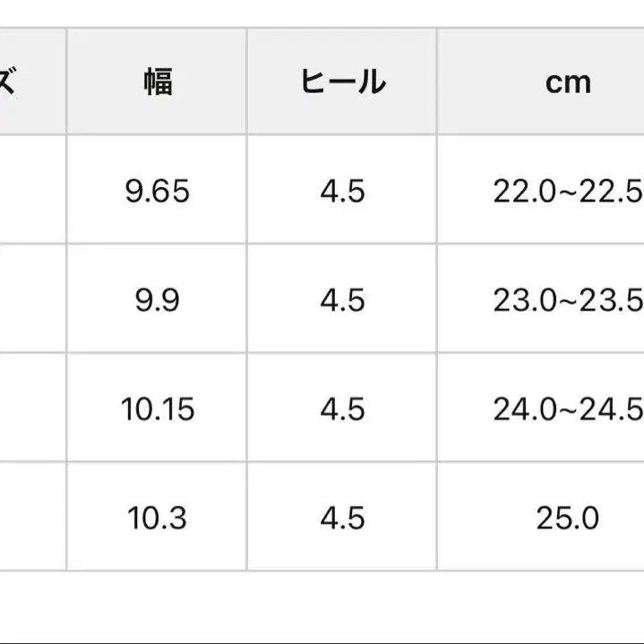Click the 幅 column header
Screen dimensions: 644x644
[158, 82]
